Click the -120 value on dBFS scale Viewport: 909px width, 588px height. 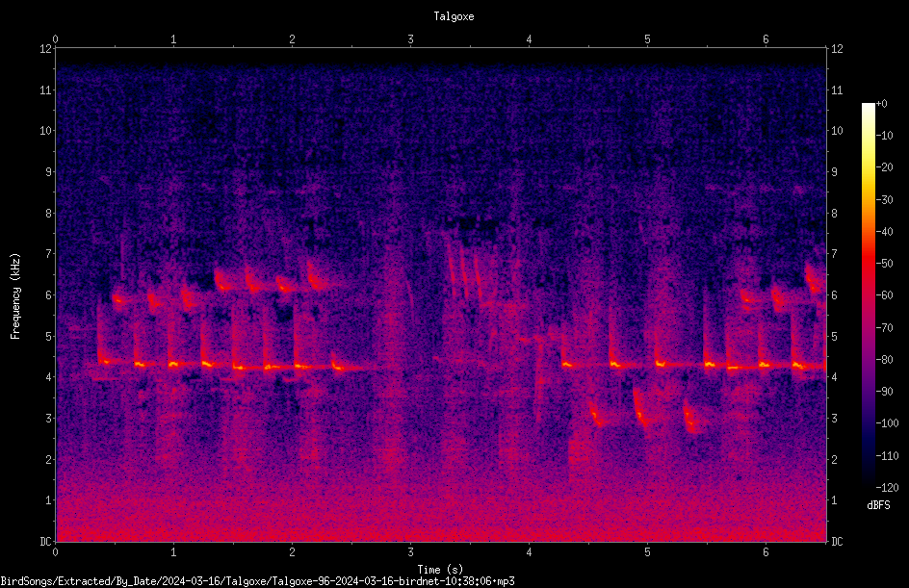click(x=887, y=488)
